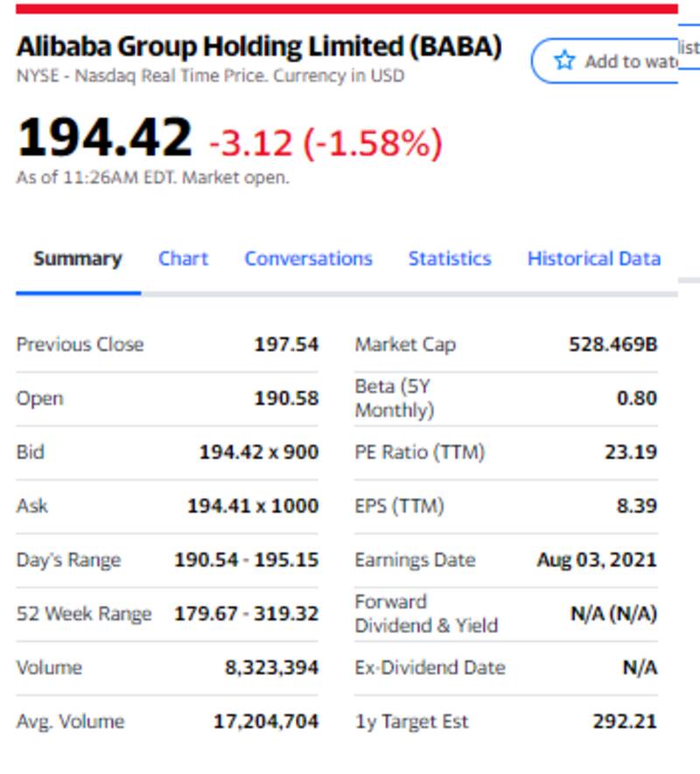
Task: Click the 1y Target Est label
Action: pos(411,721)
